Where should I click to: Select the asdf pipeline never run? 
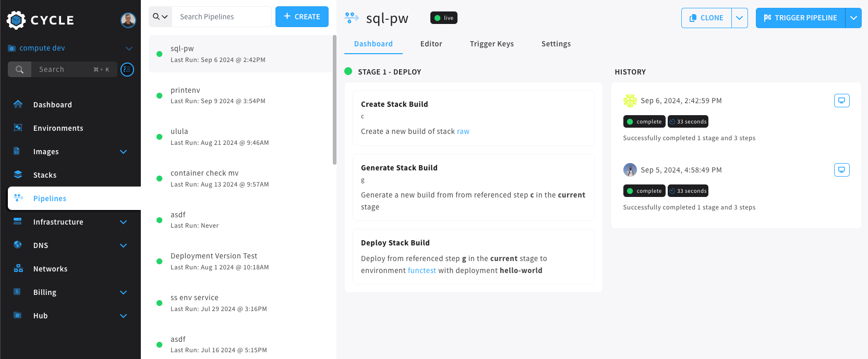coord(240,220)
